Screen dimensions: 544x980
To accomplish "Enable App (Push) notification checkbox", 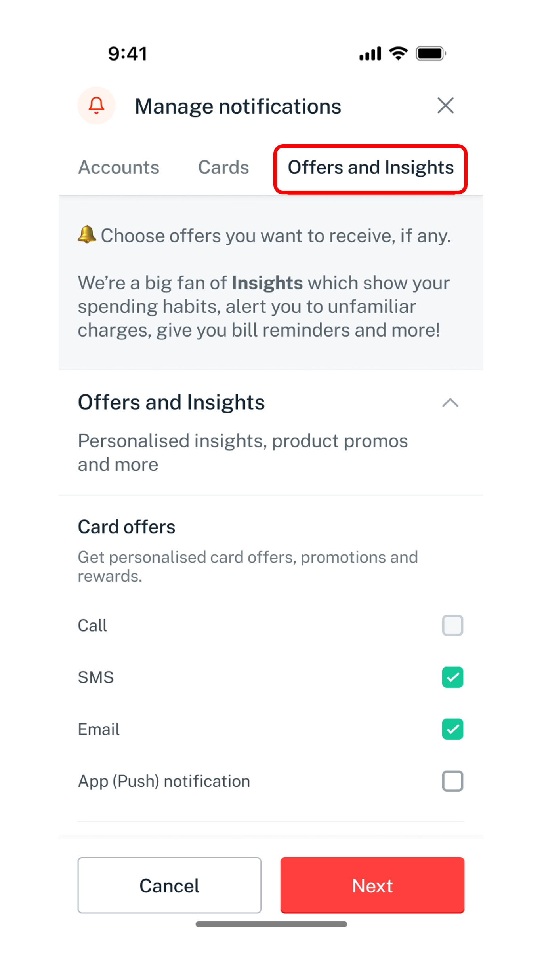I will 452,781.
